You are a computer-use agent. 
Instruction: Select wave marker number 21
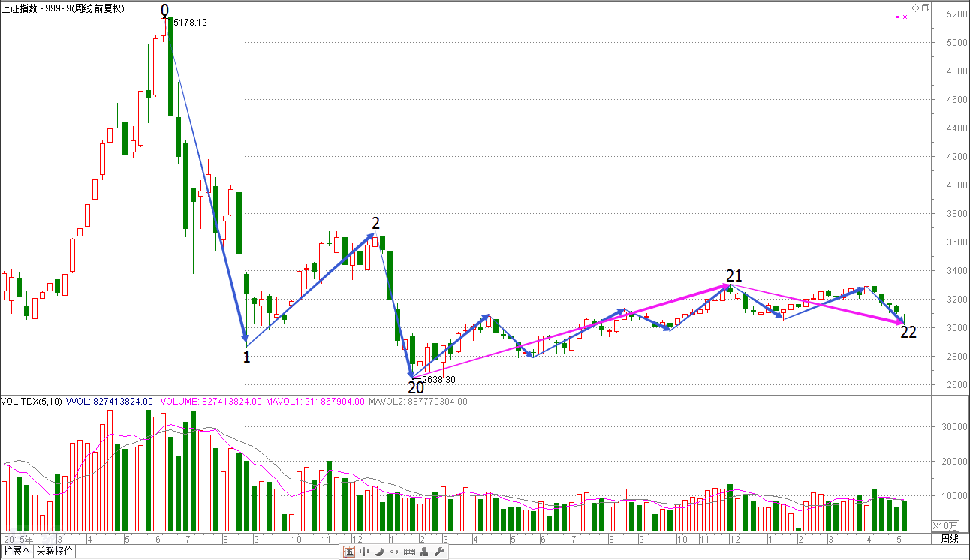click(x=734, y=275)
